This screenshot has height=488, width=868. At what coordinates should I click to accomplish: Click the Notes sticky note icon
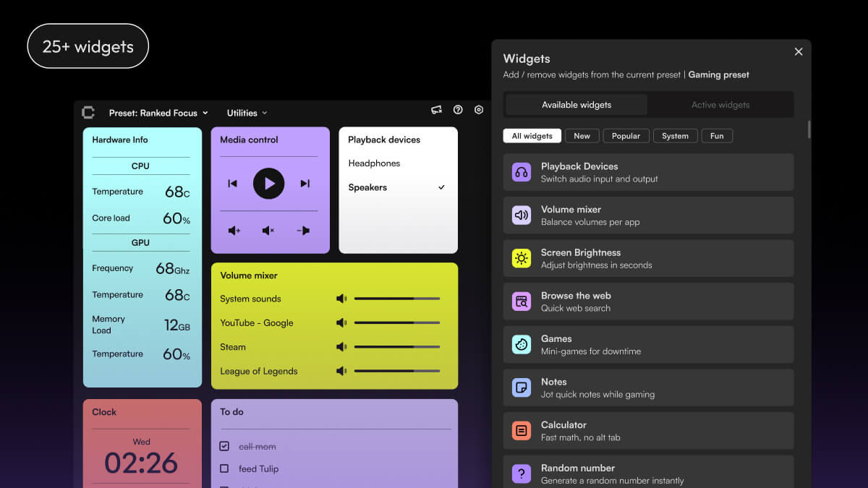[x=522, y=388]
